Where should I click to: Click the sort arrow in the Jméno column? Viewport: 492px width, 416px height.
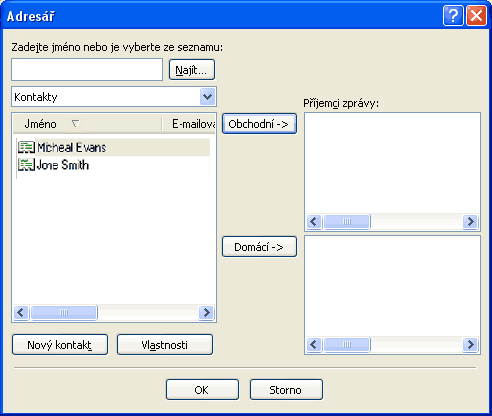point(76,124)
